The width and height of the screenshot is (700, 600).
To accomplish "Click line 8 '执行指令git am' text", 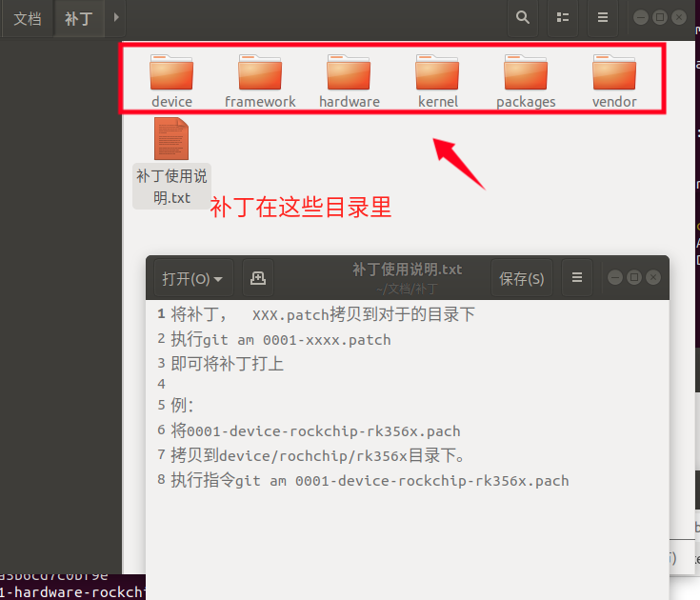I will [x=370, y=480].
